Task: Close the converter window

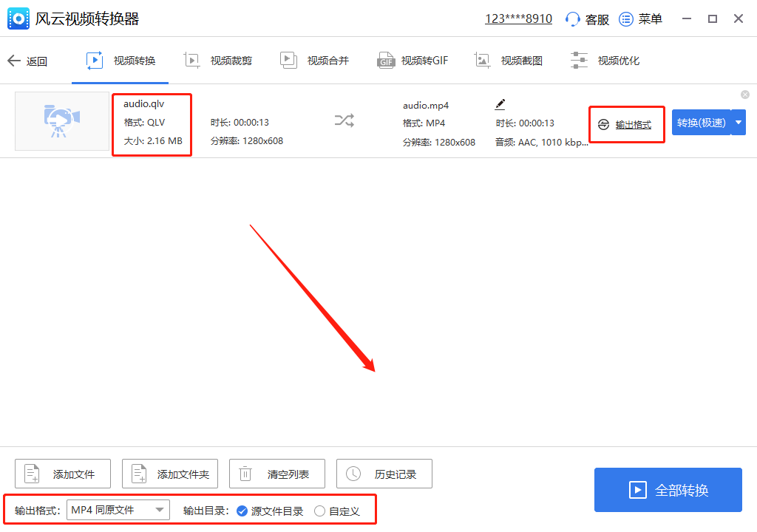Action: tap(739, 18)
